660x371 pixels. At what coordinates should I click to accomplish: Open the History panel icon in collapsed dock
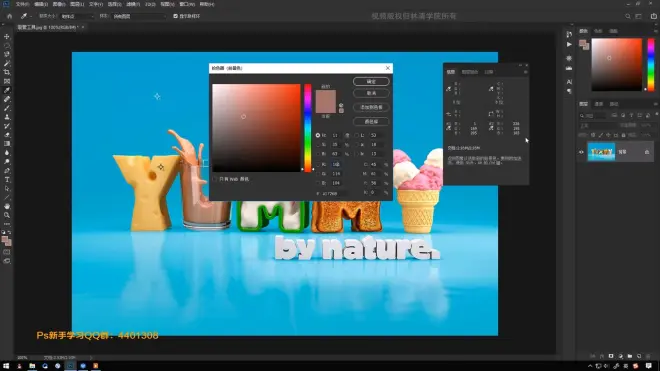[x=569, y=35]
